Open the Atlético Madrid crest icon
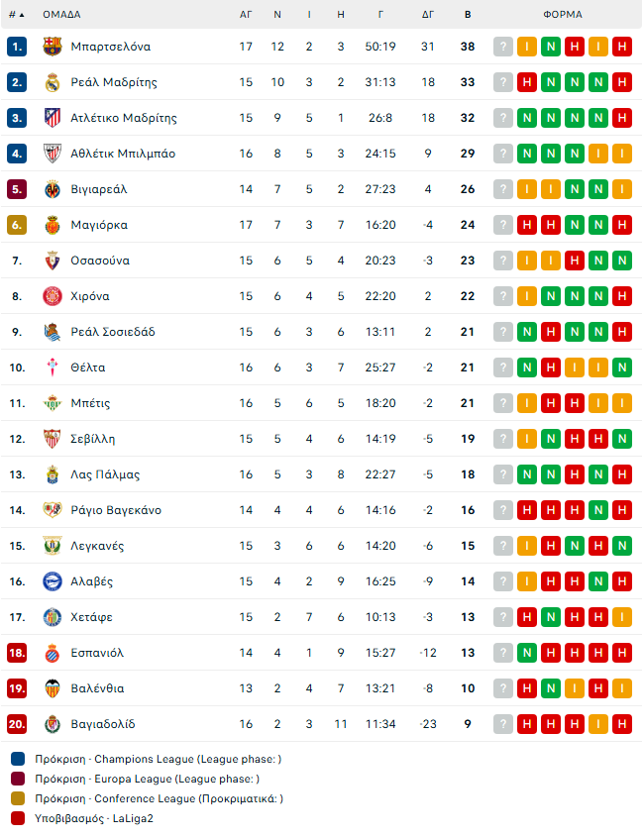The height and width of the screenshot is (838, 644). click(53, 118)
